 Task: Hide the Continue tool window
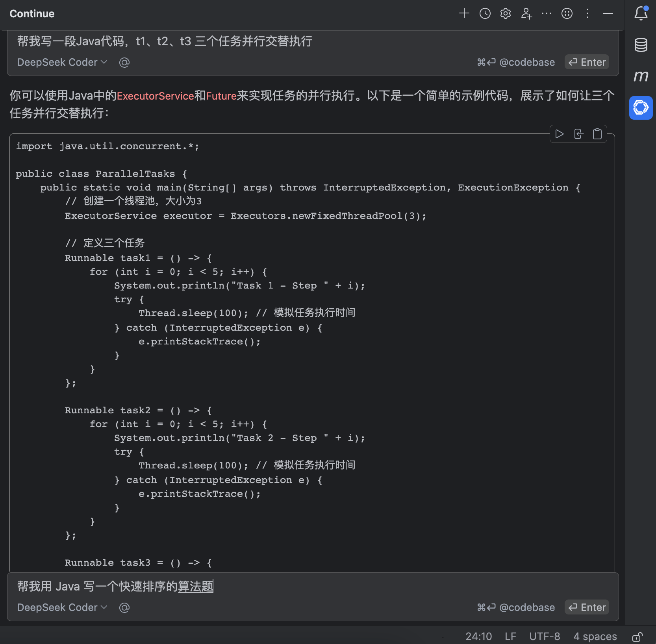coord(608,13)
